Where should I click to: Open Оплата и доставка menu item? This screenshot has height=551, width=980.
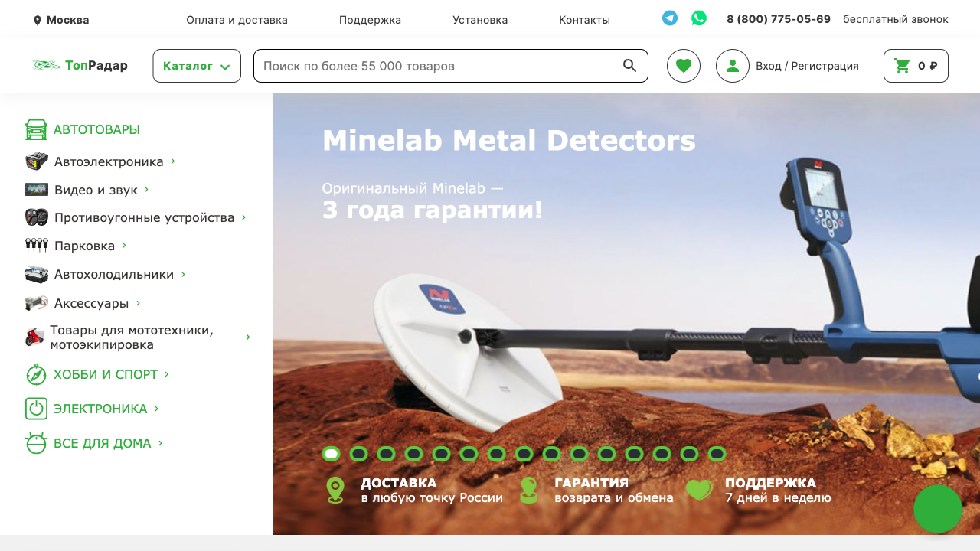(x=237, y=20)
